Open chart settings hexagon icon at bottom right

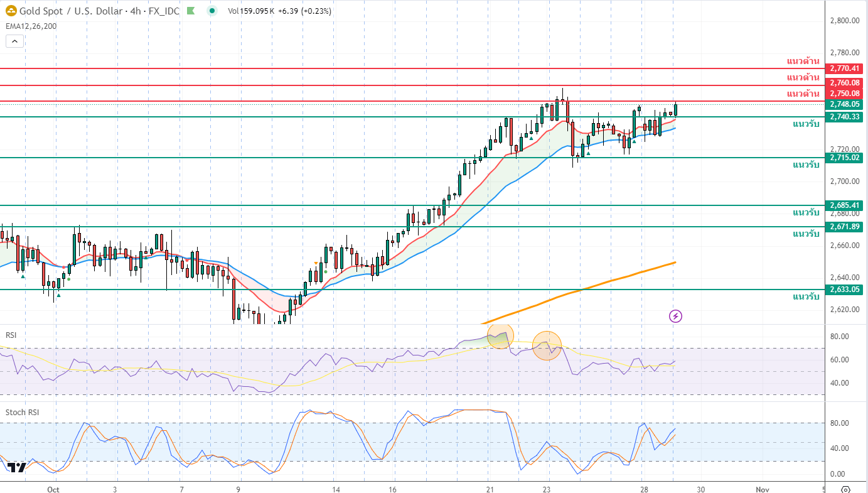tap(845, 489)
